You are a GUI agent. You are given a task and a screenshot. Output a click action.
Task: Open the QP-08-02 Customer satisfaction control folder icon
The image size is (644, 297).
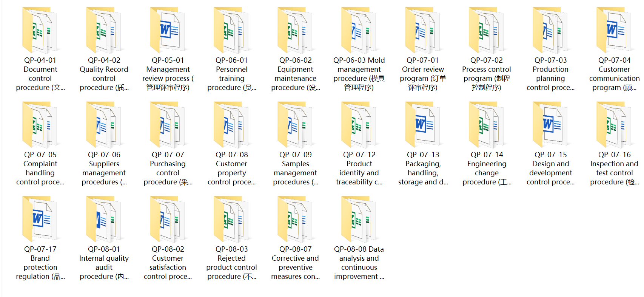tap(168, 219)
